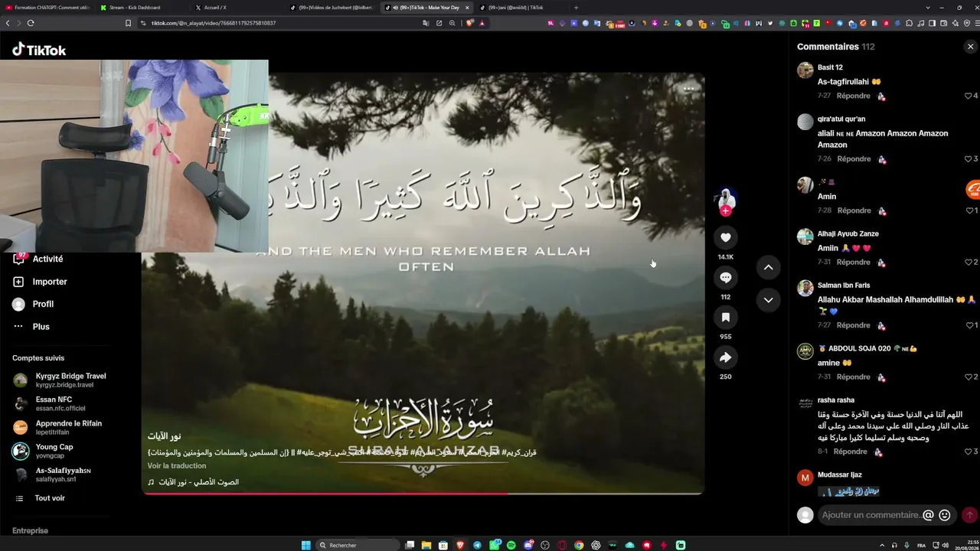Open the Young Cap account

[44, 451]
